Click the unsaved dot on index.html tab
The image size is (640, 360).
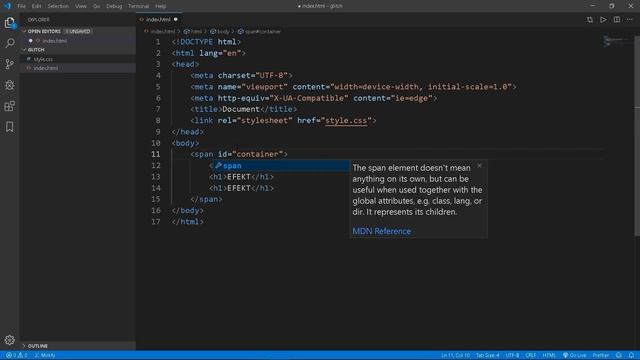pyautogui.click(x=176, y=19)
